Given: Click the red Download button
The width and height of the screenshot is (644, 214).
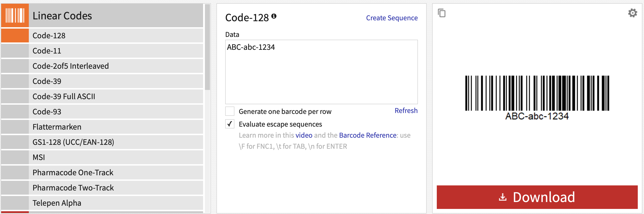Looking at the screenshot, I should [x=537, y=197].
